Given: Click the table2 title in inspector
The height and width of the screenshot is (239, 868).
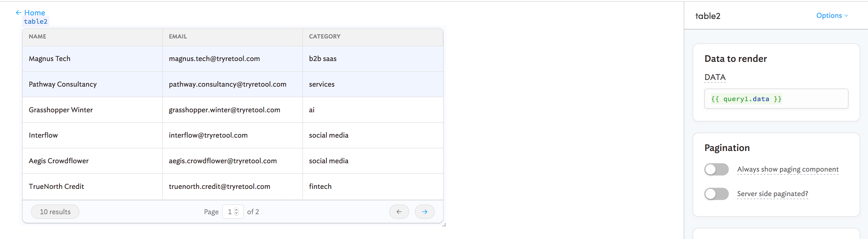Looking at the screenshot, I should tap(708, 16).
